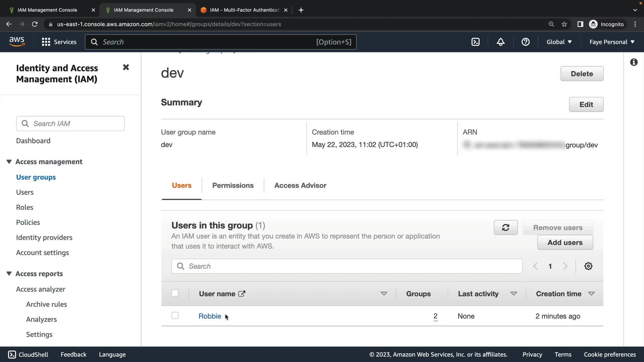Check the select-all users header checkbox

coord(175,293)
